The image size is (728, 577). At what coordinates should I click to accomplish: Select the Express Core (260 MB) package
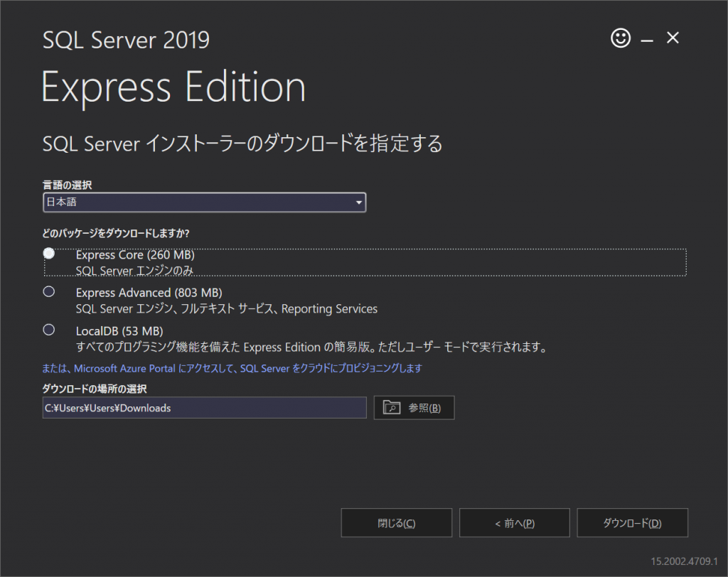[48, 253]
